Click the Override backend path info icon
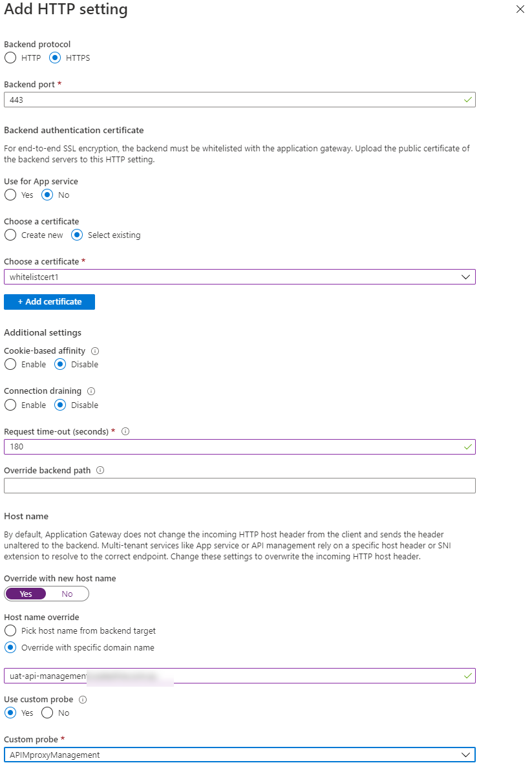 coord(100,471)
